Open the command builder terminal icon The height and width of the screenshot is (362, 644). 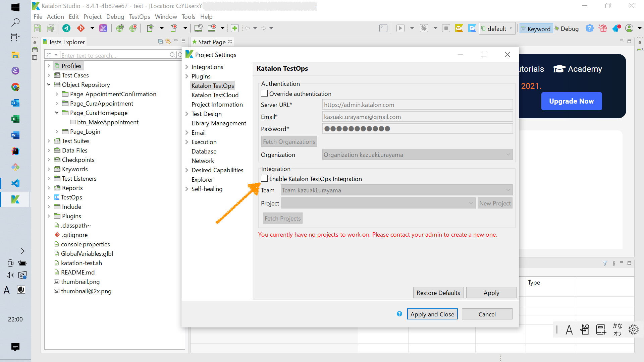click(x=383, y=28)
